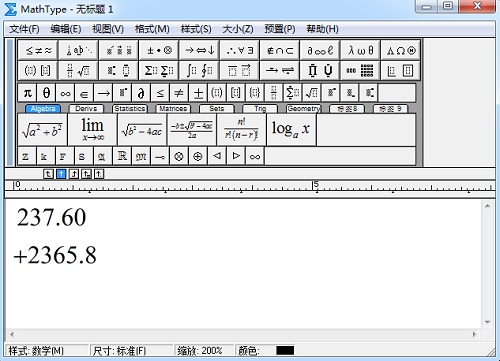Insert the partial derivative symbol
This screenshot has width=500, height=361.
141,93
